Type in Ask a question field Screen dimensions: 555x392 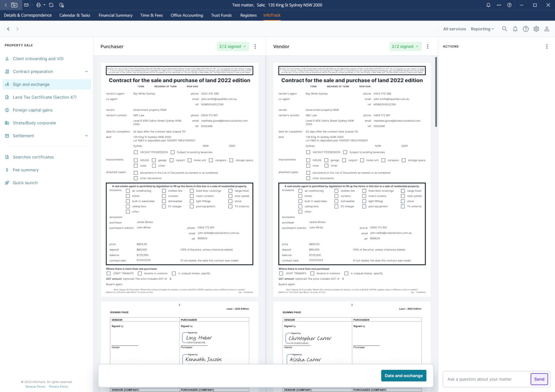487,379
